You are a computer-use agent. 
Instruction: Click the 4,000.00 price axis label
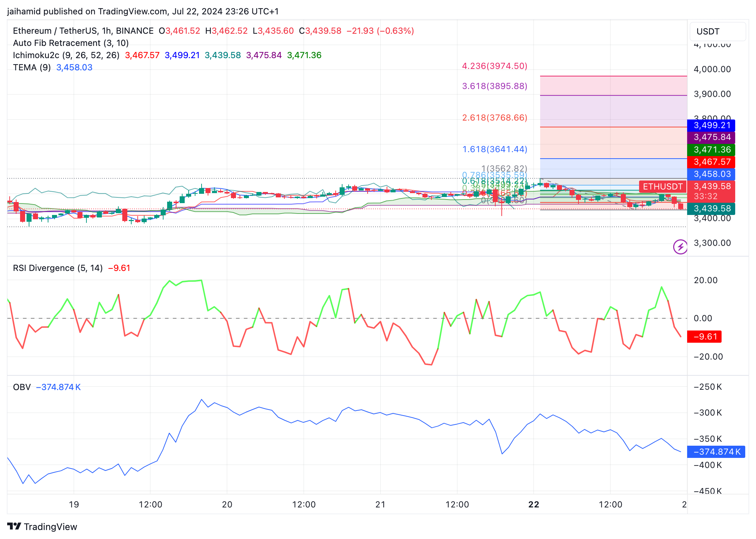[712, 69]
